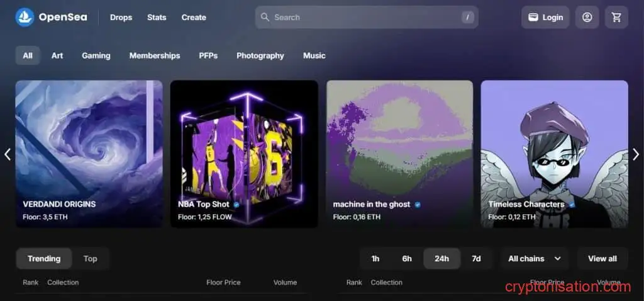Expand the All chains dropdown
Screen dimensions: 644x301
[x=535, y=259]
